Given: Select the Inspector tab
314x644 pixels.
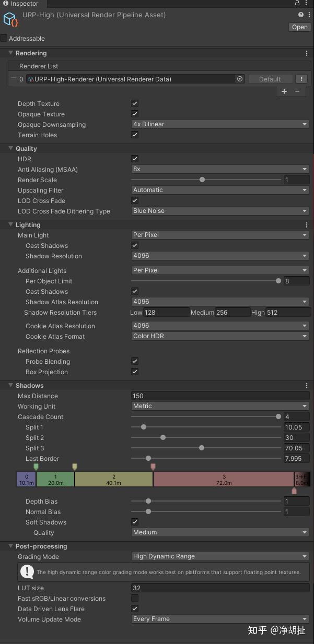Looking at the screenshot, I should [x=21, y=4].
